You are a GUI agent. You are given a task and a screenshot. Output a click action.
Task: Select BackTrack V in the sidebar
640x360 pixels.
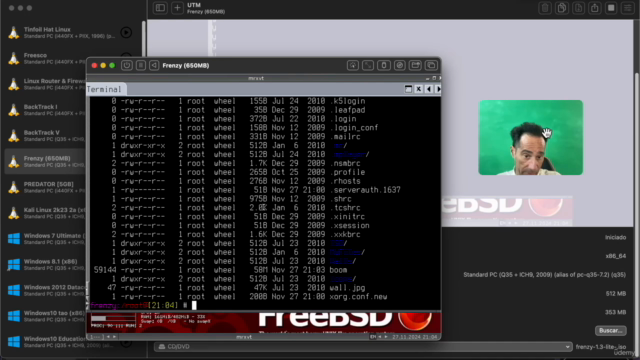click(45, 136)
